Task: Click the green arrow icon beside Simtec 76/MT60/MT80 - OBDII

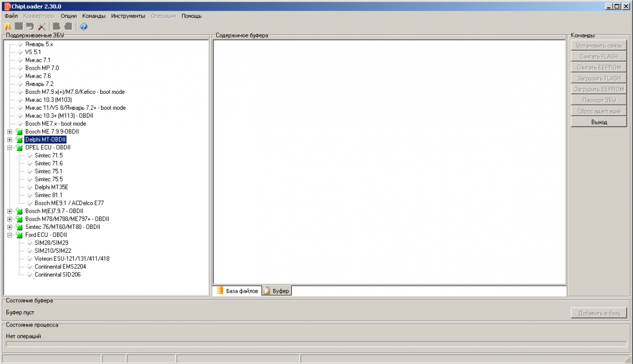Action: [20, 227]
